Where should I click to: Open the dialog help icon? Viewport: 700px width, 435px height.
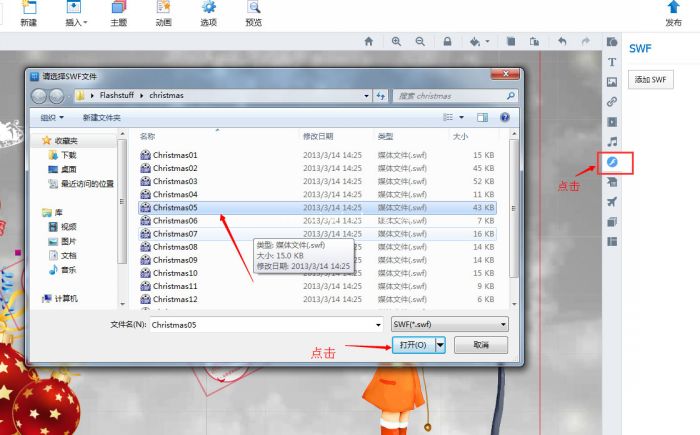coord(505,117)
